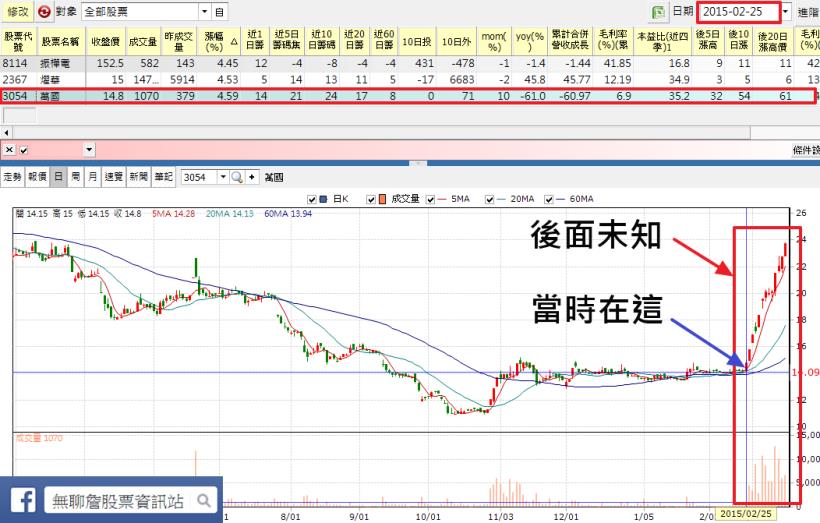Click the 5MA 14.28 readout on chart
The height and width of the screenshot is (523, 820).
point(173,213)
